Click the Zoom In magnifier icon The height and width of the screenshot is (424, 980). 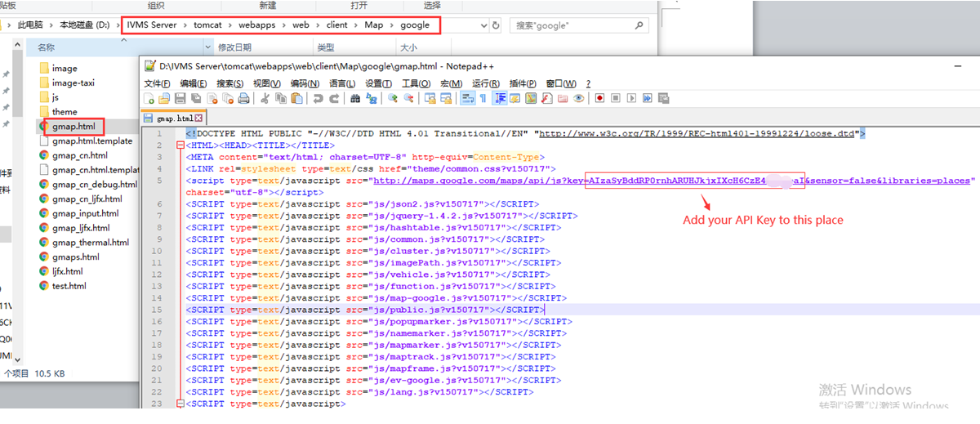click(x=393, y=98)
